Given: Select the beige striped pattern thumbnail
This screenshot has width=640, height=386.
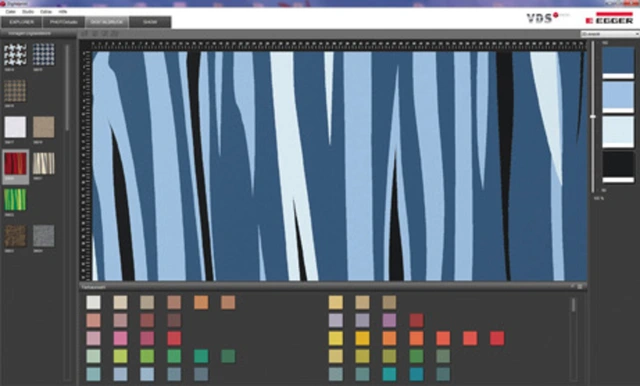Looking at the screenshot, I should pos(44,163).
